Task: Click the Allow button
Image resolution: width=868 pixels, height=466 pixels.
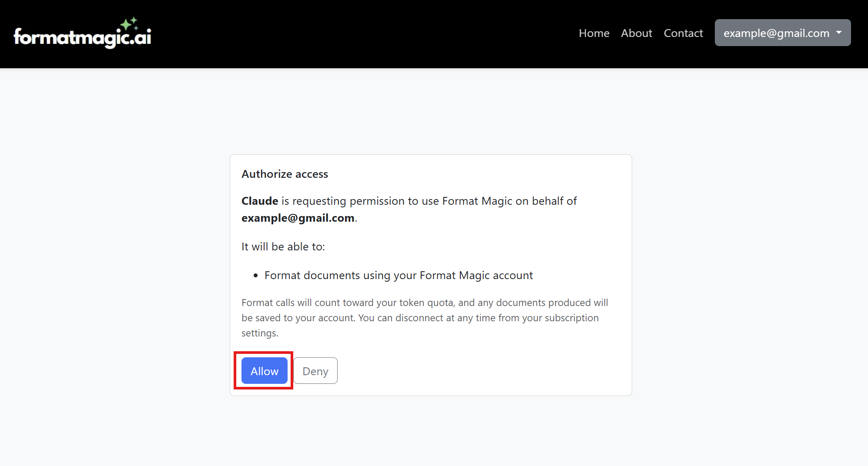Action: click(x=264, y=371)
